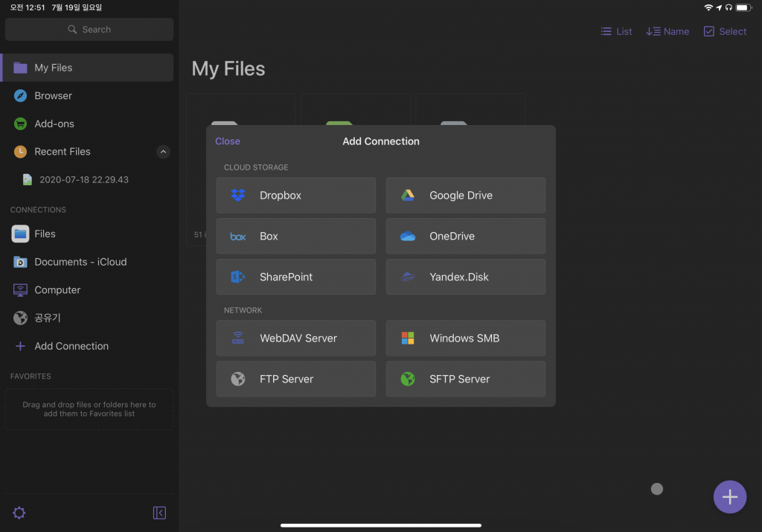This screenshot has width=762, height=532.
Task: Click the plus icon beside Add Connection
Action: 20,347
